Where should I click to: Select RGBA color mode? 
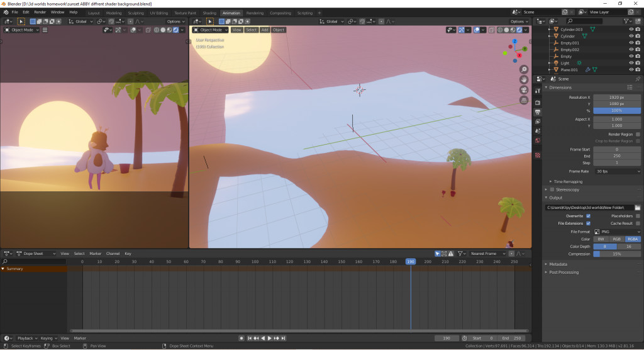point(633,239)
